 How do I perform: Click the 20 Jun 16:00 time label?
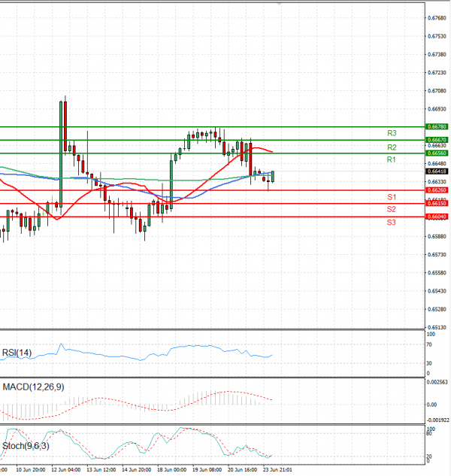point(243,470)
